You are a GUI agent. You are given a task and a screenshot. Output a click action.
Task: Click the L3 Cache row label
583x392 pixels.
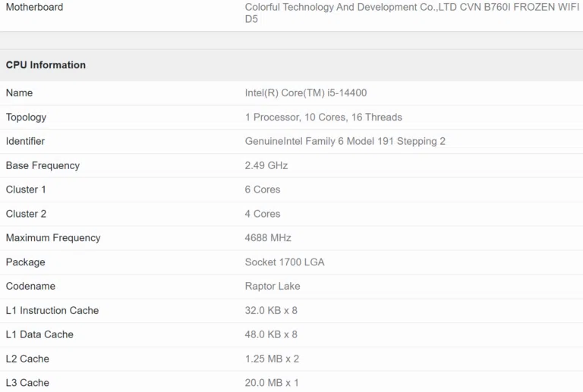point(27,383)
